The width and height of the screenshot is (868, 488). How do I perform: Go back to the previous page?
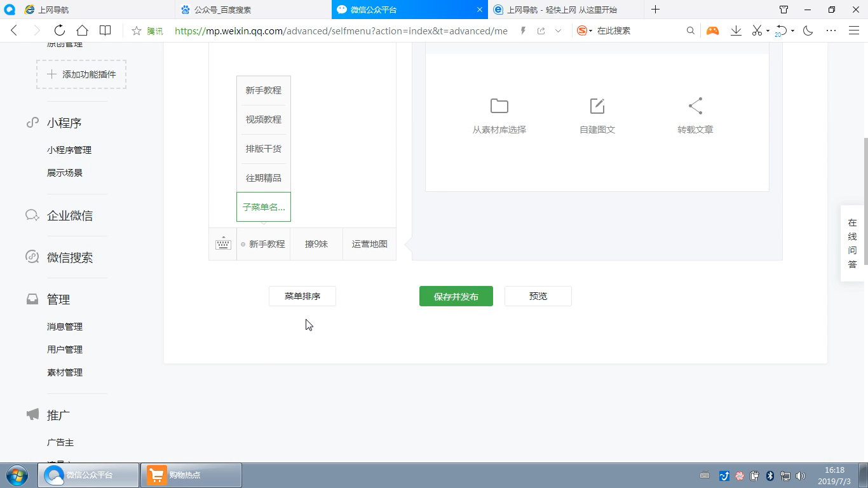click(x=14, y=30)
